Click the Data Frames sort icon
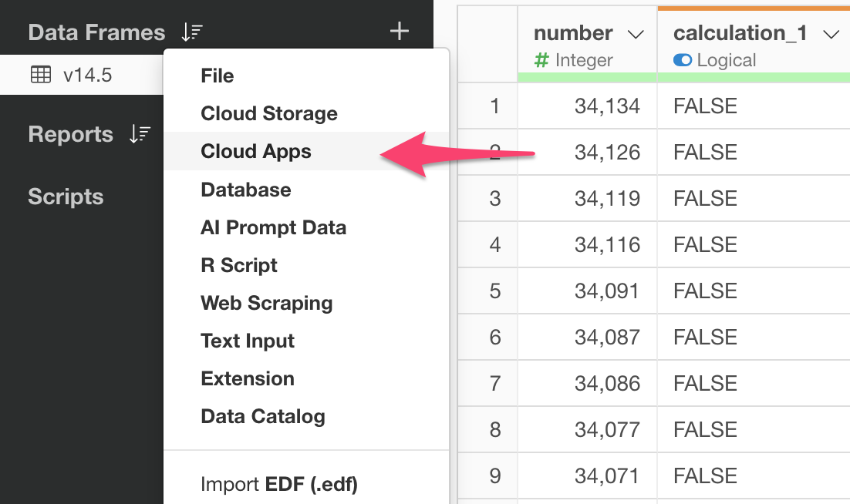Image resolution: width=850 pixels, height=504 pixels. pos(191,32)
